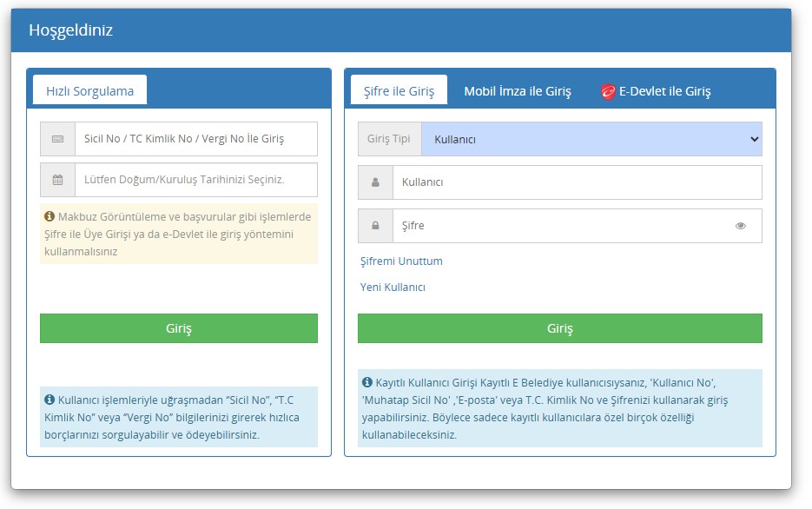Follow the Şifremi Unuttum link
This screenshot has width=812, height=509.
tap(401, 261)
